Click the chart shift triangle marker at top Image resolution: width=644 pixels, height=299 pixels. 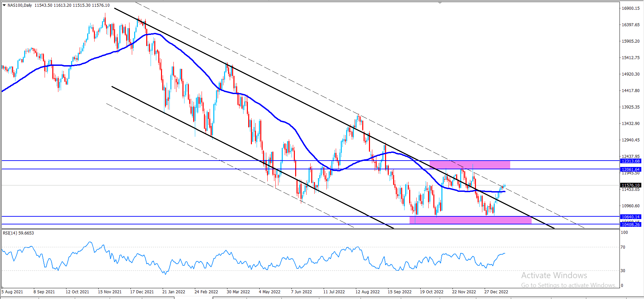[440, 3]
